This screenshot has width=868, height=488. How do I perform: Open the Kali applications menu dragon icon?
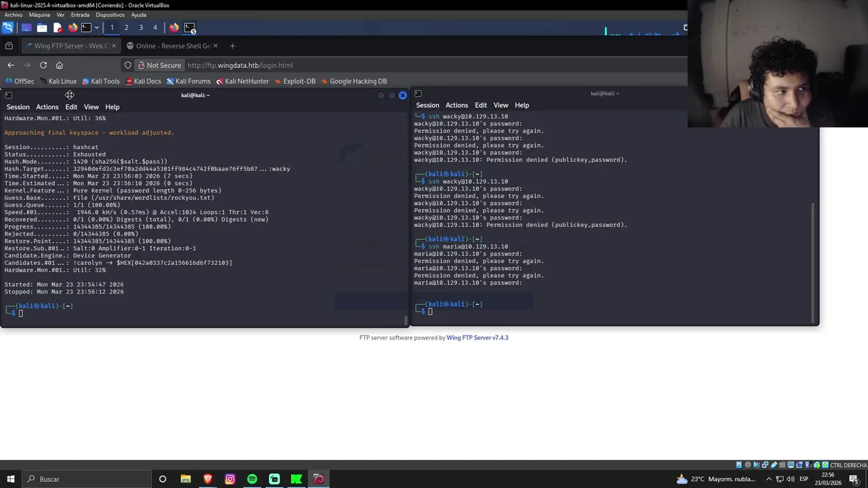click(7, 28)
